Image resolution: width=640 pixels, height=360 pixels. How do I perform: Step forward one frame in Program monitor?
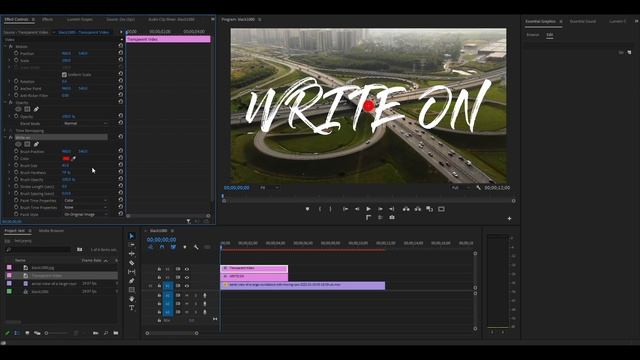pyautogui.click(x=380, y=209)
